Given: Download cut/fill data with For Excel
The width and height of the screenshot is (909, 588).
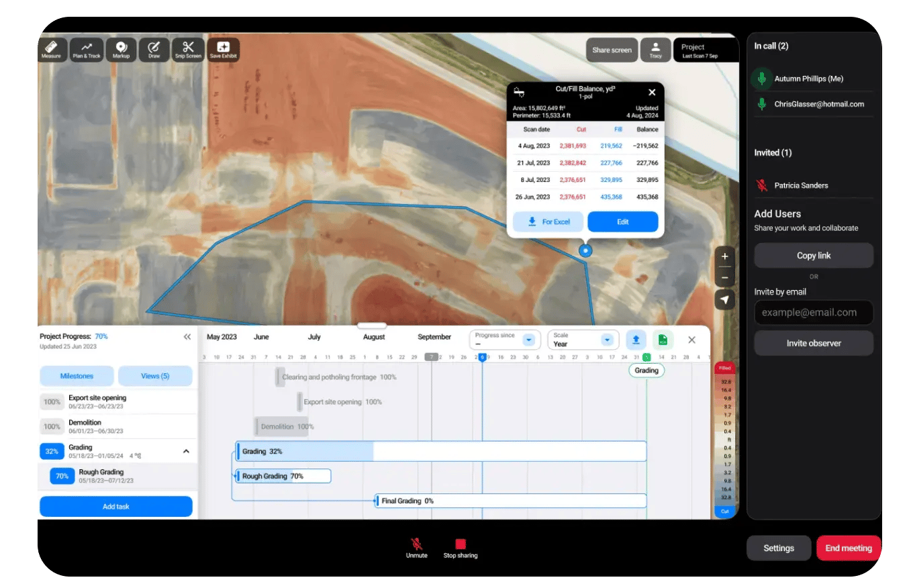Looking at the screenshot, I should [547, 222].
